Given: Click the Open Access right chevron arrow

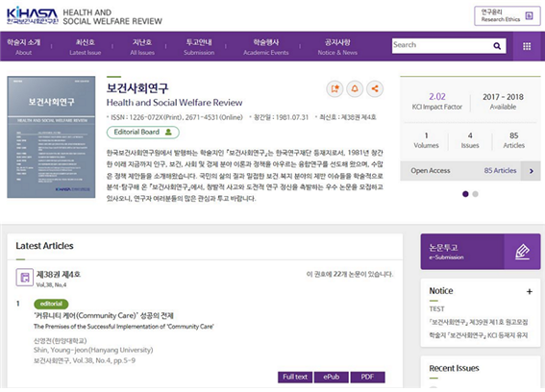Looking at the screenshot, I should [532, 171].
